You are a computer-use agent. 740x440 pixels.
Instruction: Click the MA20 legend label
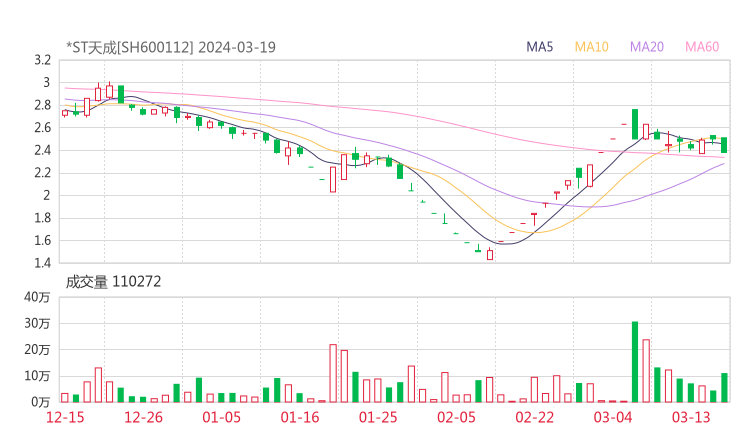(x=647, y=47)
